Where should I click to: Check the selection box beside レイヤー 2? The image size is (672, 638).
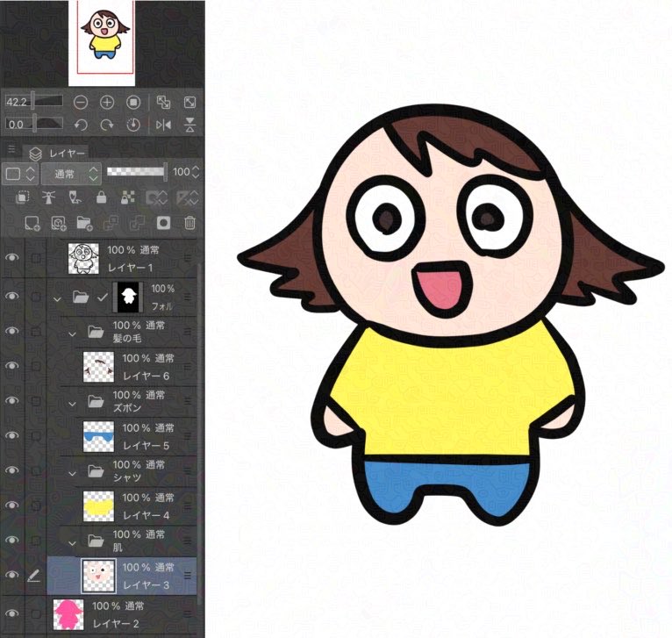pyautogui.click(x=36, y=614)
